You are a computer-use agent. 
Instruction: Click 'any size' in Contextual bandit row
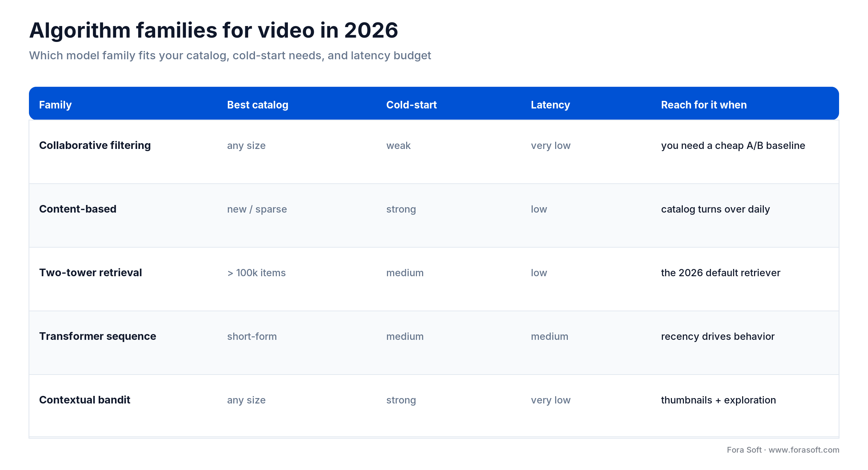tap(246, 400)
